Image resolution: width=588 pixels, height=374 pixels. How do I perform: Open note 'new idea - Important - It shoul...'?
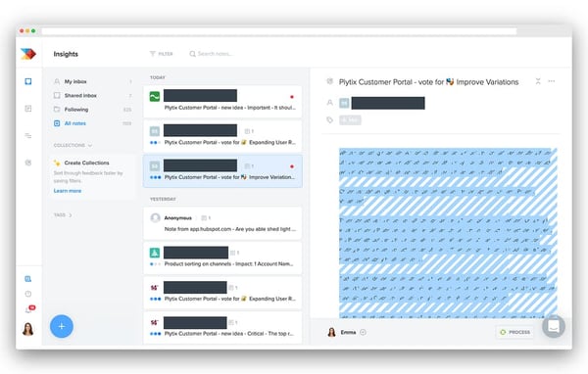pyautogui.click(x=222, y=101)
